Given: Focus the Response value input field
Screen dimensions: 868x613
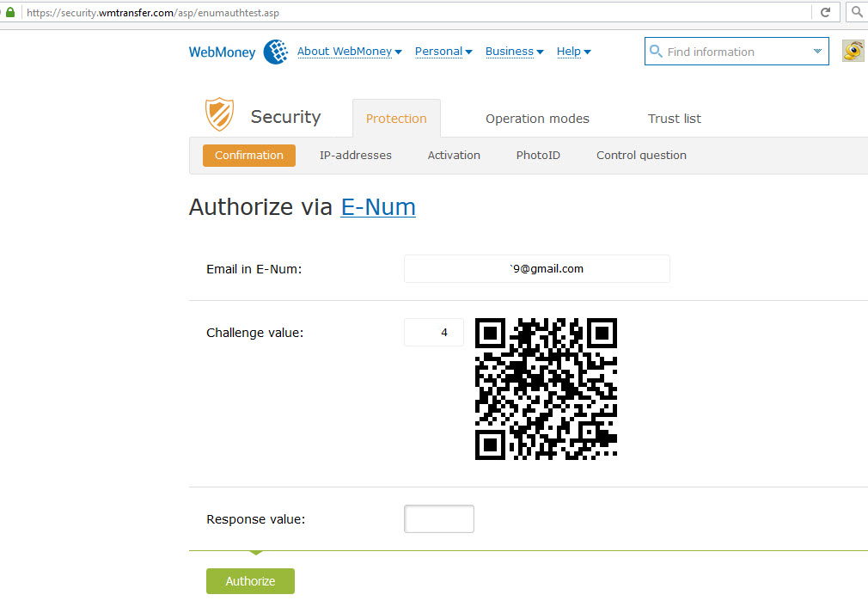Looking at the screenshot, I should pos(438,519).
